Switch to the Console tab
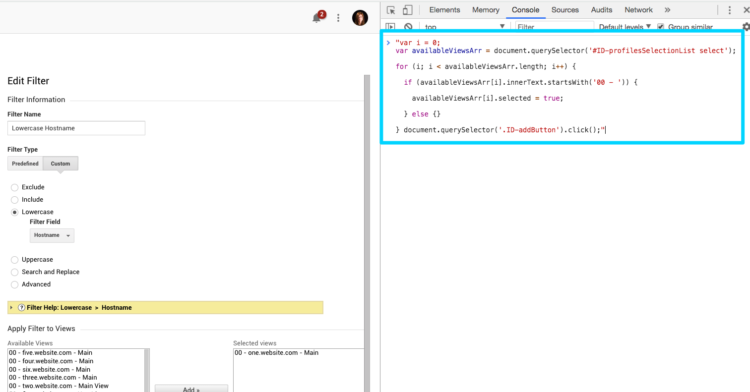This screenshot has height=392, width=750. pos(525,10)
